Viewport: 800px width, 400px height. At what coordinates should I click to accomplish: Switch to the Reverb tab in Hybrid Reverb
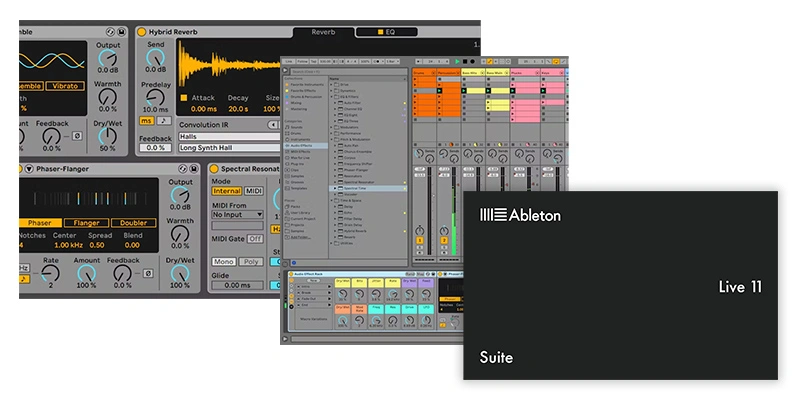pyautogui.click(x=323, y=32)
